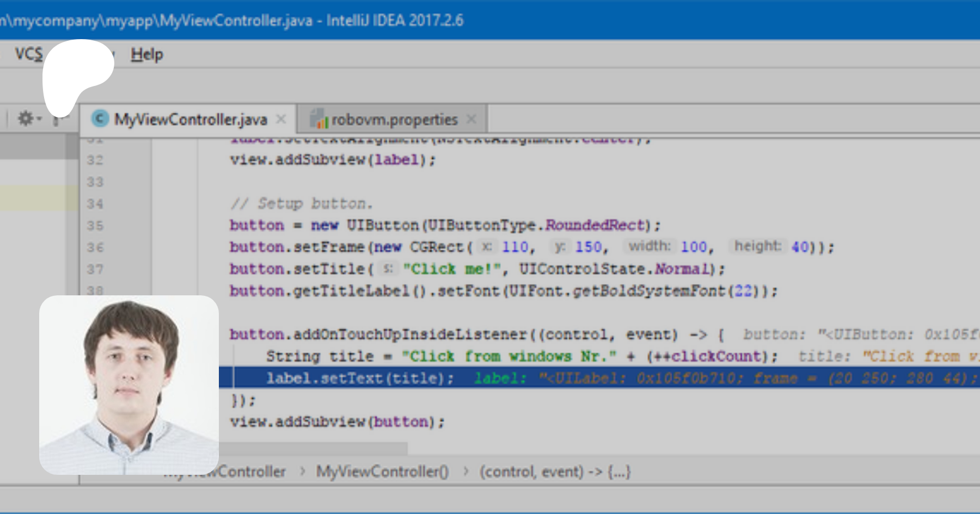The height and width of the screenshot is (514, 980).
Task: Close the robovm.properties editor tab
Action: (x=471, y=119)
